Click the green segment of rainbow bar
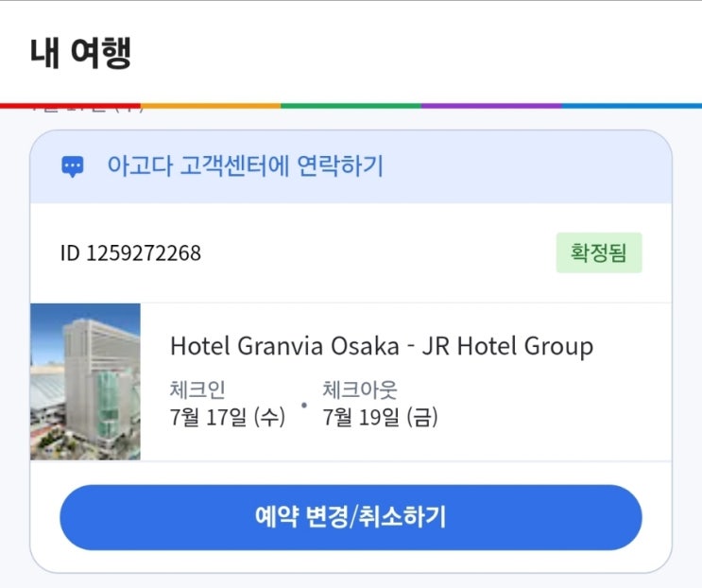The height and width of the screenshot is (588, 702). pyautogui.click(x=351, y=106)
